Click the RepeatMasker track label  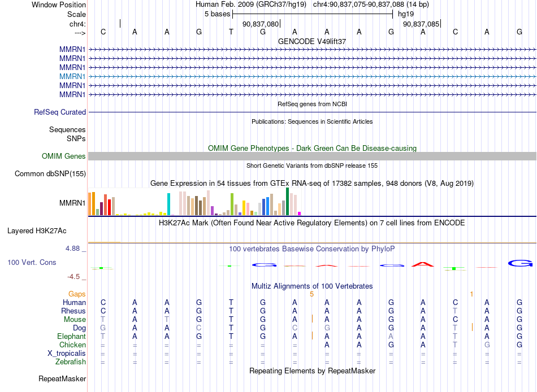[x=62, y=378]
